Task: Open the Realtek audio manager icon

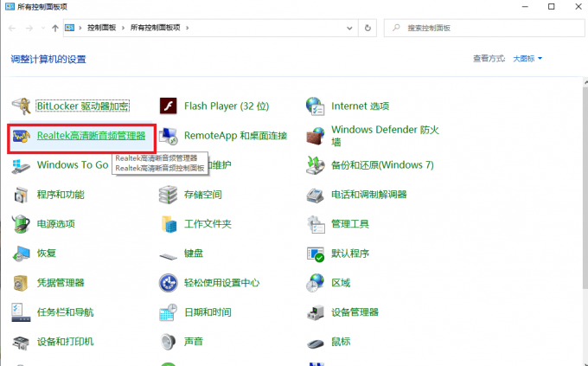Action: 21,136
